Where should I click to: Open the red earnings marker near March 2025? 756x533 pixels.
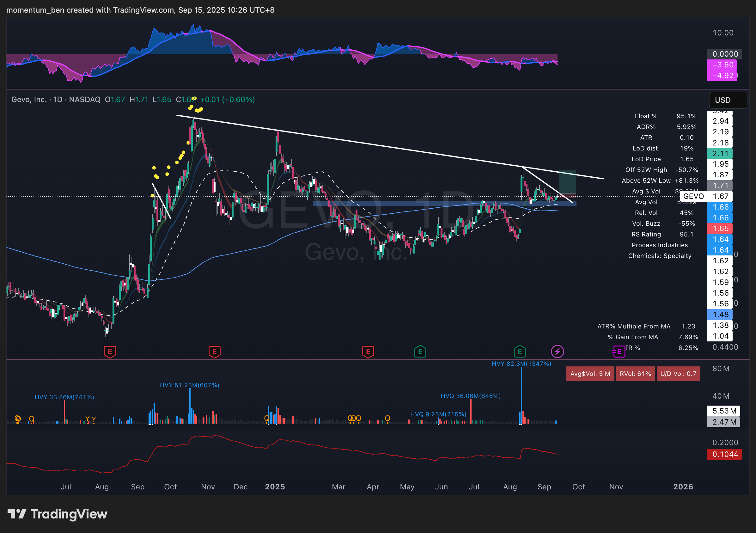[368, 352]
